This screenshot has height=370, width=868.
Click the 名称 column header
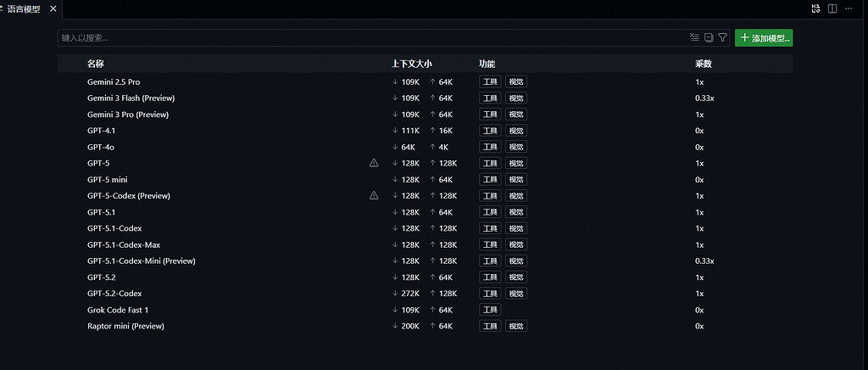pos(96,64)
